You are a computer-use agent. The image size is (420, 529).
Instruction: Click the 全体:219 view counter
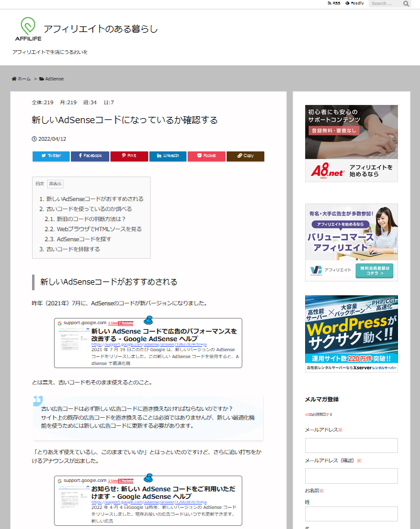43,102
